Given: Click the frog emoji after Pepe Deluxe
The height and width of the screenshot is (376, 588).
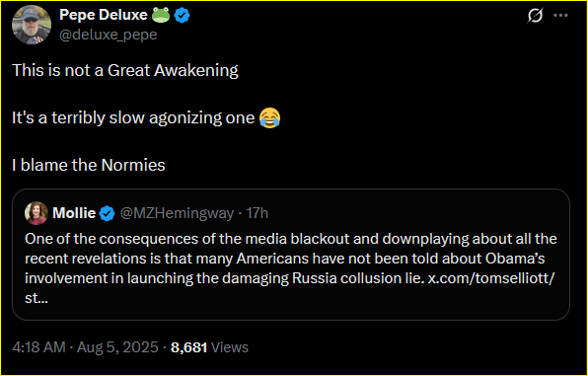Looking at the screenshot, I should pos(161,15).
